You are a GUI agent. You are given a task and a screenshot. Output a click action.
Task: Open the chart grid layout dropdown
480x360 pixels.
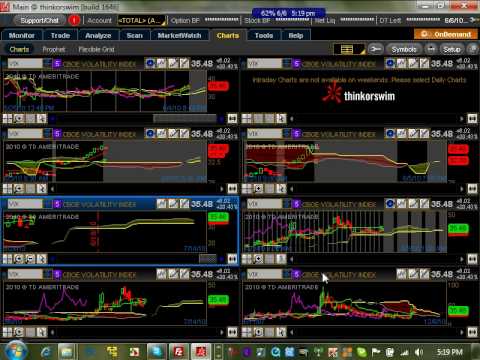[349, 49]
